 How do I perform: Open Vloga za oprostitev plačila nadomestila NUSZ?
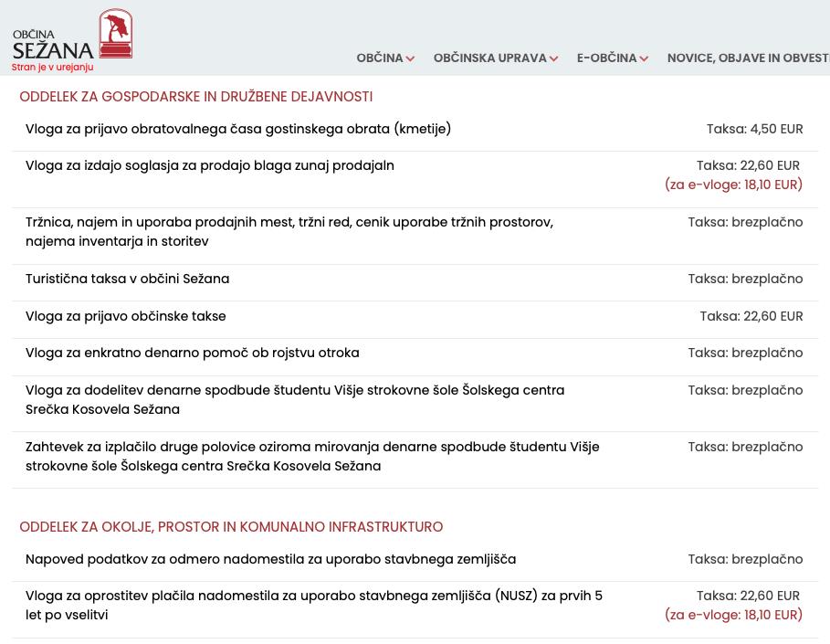314,605
